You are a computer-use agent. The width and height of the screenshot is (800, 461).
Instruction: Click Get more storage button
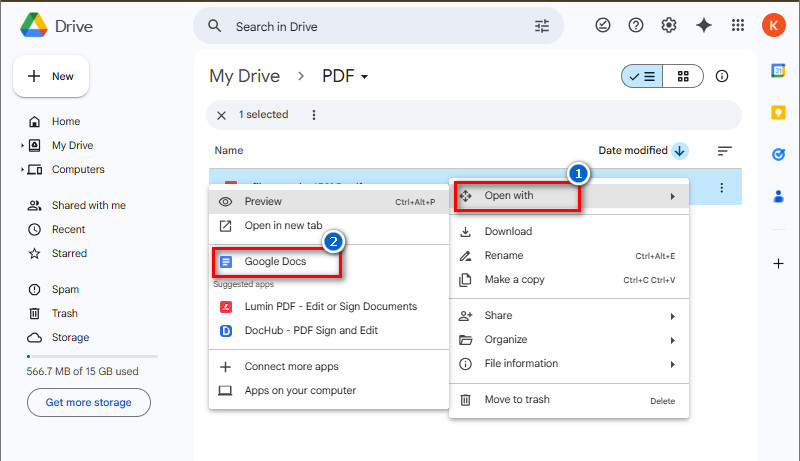89,402
